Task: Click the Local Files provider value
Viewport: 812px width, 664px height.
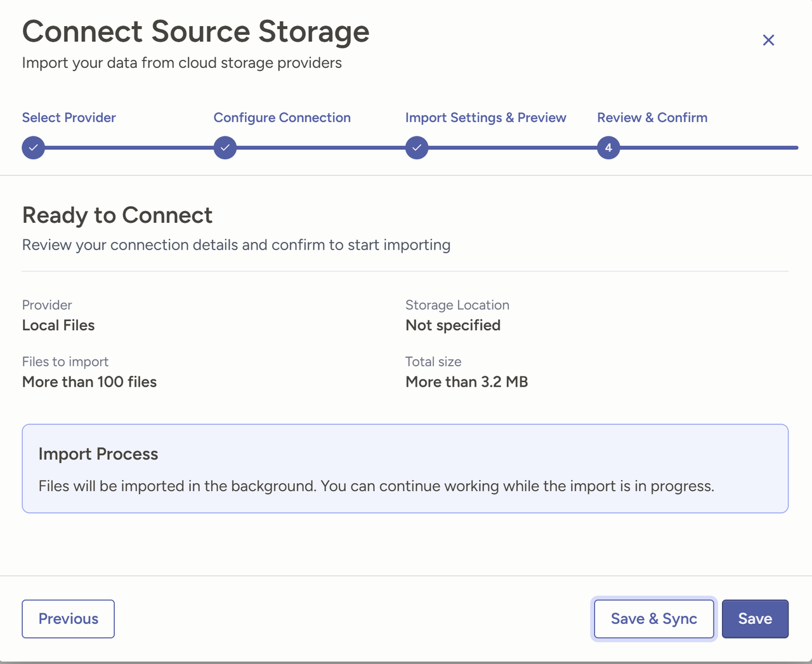Action: click(58, 325)
